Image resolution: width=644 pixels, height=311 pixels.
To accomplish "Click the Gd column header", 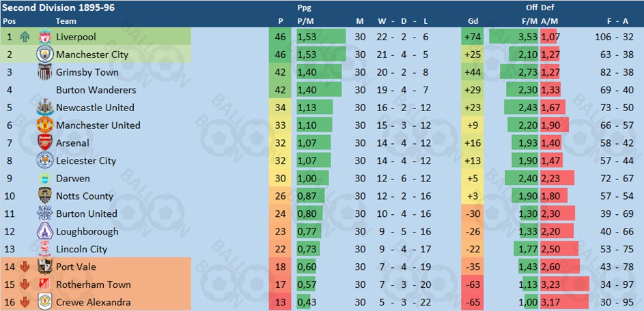I will 473,21.
